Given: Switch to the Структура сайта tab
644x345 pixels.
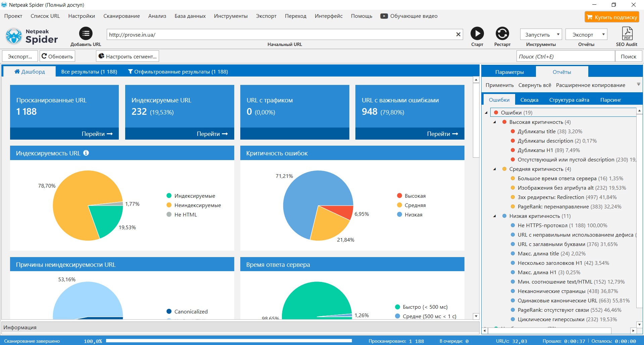Looking at the screenshot, I should tap(569, 100).
